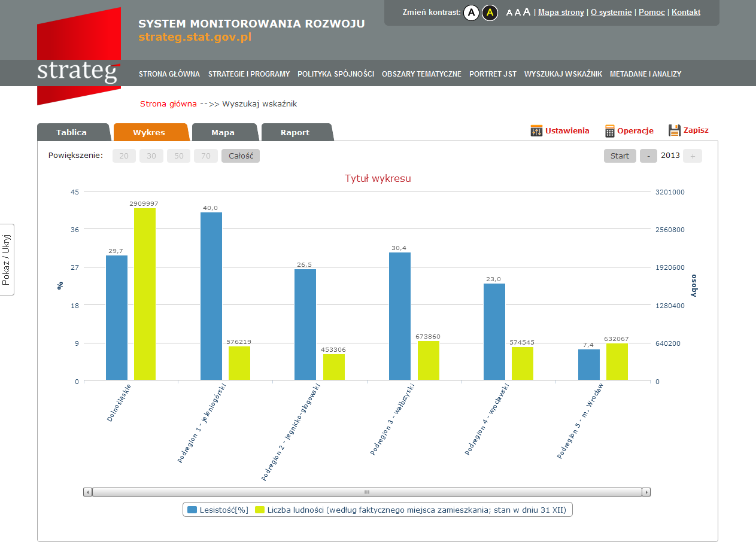Set zoom level to 20
The height and width of the screenshot is (545, 756).
click(x=124, y=156)
